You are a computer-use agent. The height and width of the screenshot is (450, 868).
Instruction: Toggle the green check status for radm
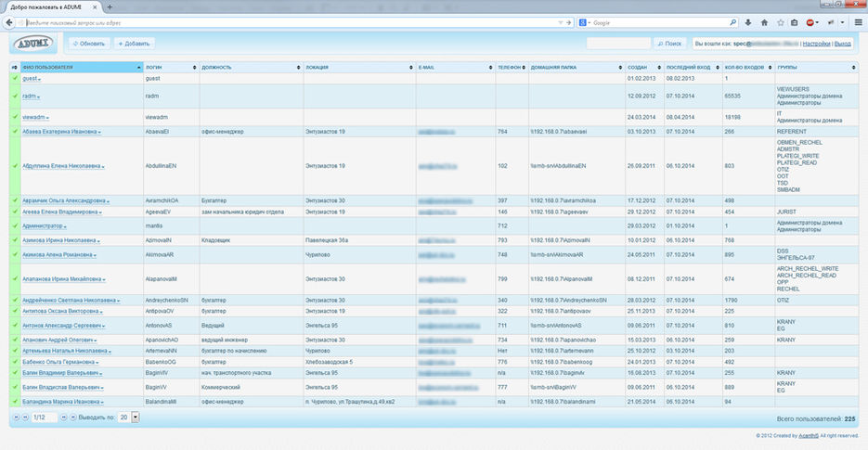click(15, 96)
